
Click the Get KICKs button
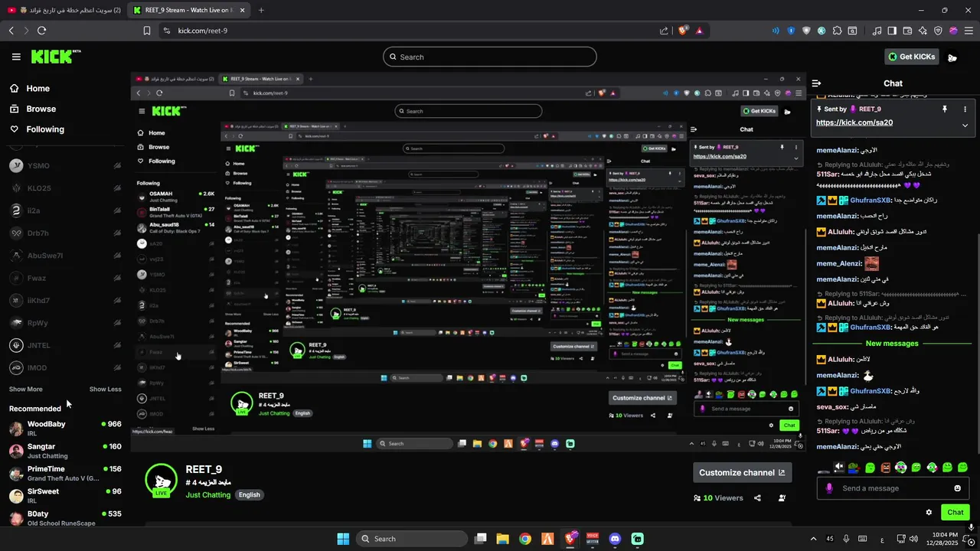[x=910, y=57]
